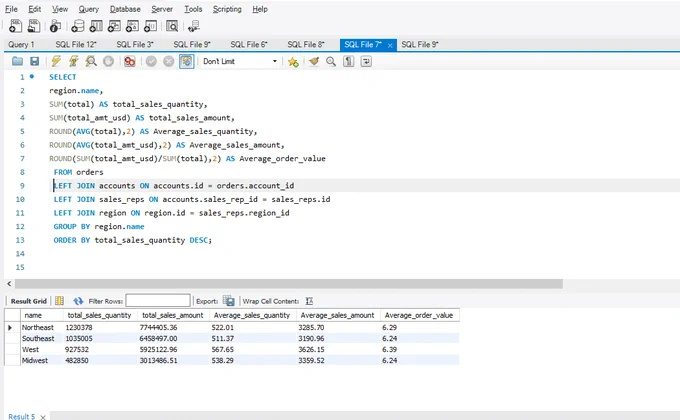The height and width of the screenshot is (420, 680).
Task: Beautify the query with the broom icon
Action: point(314,62)
